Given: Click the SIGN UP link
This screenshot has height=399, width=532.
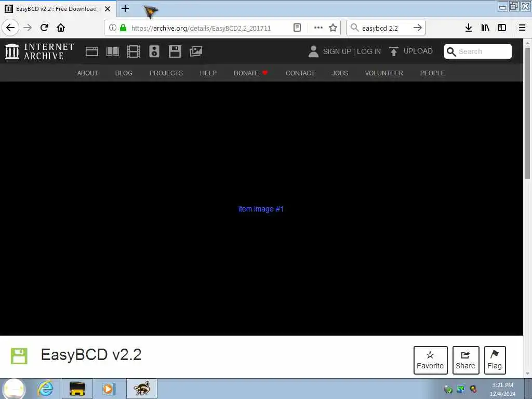Looking at the screenshot, I should 337,51.
